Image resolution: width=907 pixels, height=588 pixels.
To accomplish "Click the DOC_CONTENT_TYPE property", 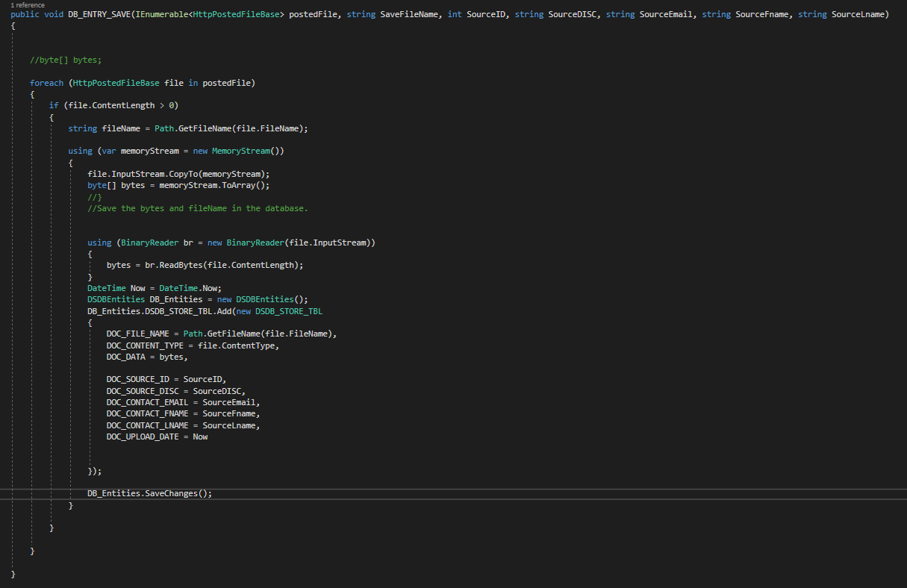I will click(145, 345).
